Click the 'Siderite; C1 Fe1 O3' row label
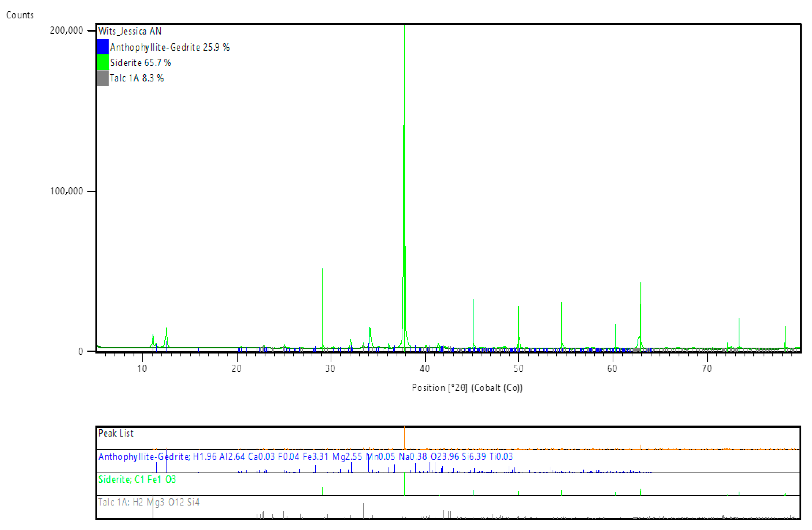The image size is (812, 530). (137, 479)
